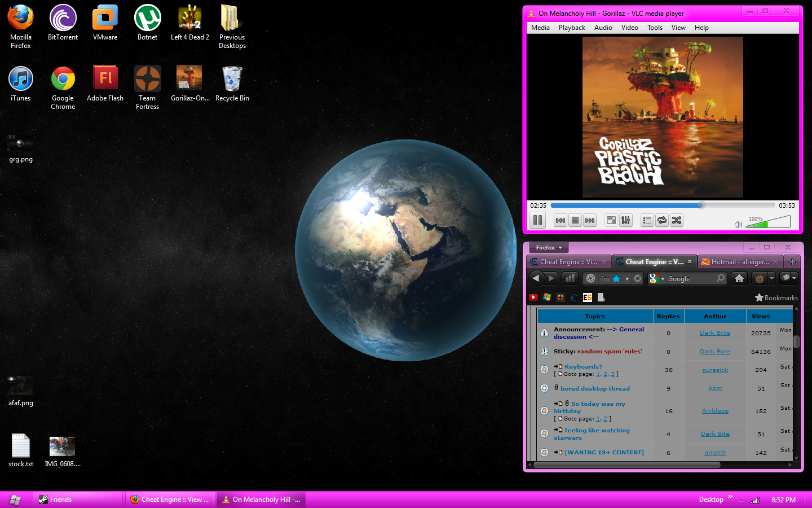
Task: Open Google Chrome desktop shortcut
Action: coord(63,87)
